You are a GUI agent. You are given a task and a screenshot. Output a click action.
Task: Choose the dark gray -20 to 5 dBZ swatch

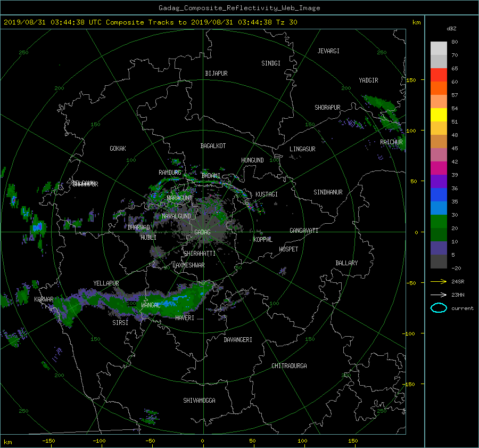click(439, 262)
